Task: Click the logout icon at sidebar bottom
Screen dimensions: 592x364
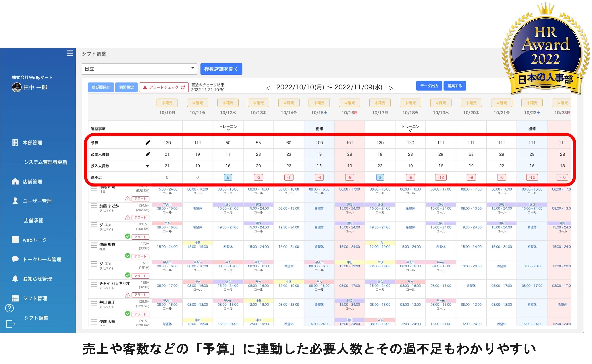Action: click(x=10, y=324)
